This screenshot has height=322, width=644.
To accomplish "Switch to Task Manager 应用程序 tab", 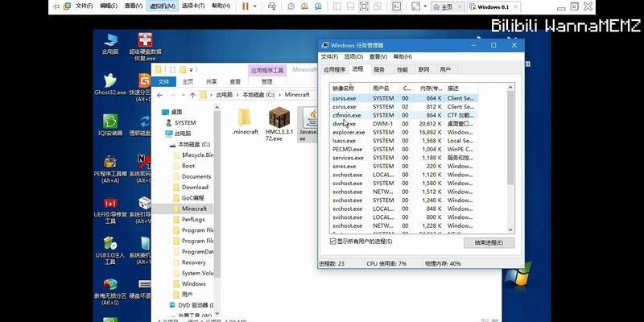I will tap(334, 70).
